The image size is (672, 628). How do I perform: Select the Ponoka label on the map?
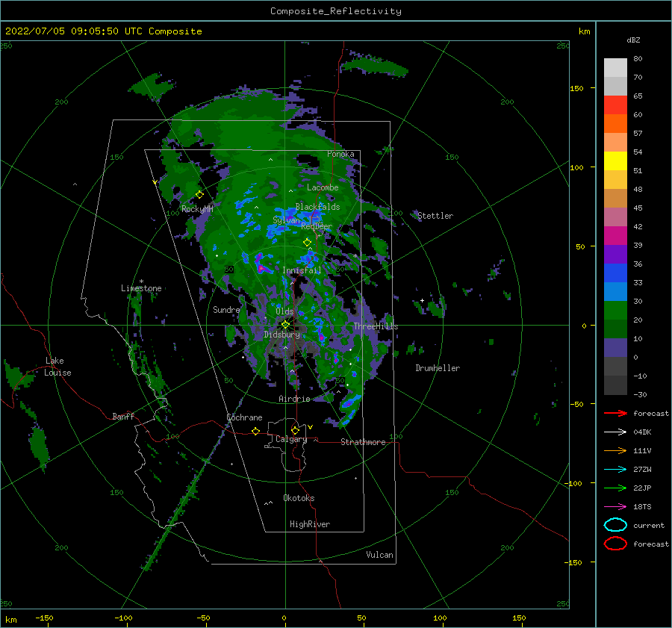(340, 154)
